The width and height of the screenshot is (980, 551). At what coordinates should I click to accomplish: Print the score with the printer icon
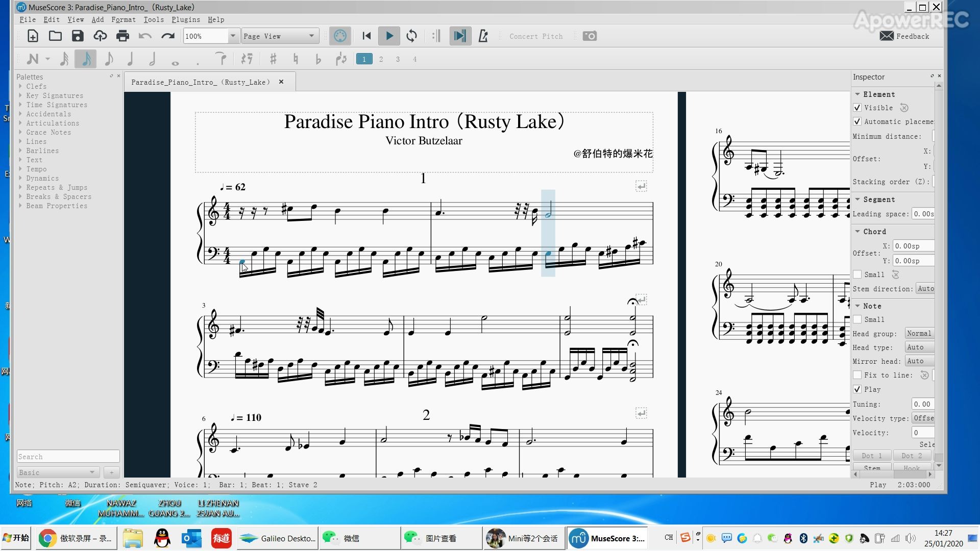pos(122,36)
